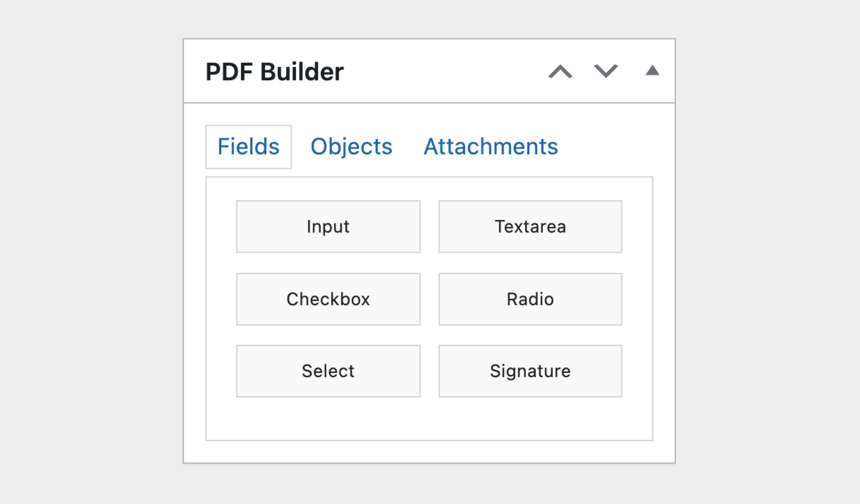The image size is (860, 504).
Task: Open the Objects tab
Action: (351, 147)
